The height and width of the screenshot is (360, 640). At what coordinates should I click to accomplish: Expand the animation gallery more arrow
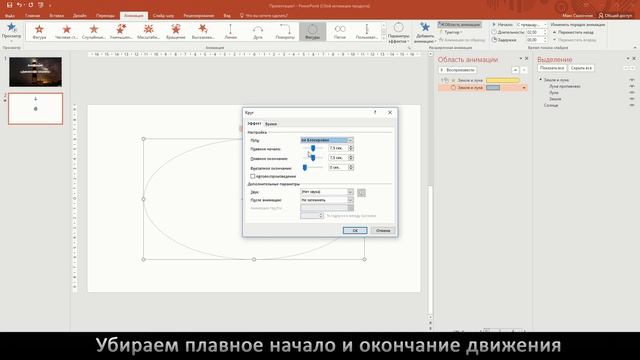(x=384, y=38)
